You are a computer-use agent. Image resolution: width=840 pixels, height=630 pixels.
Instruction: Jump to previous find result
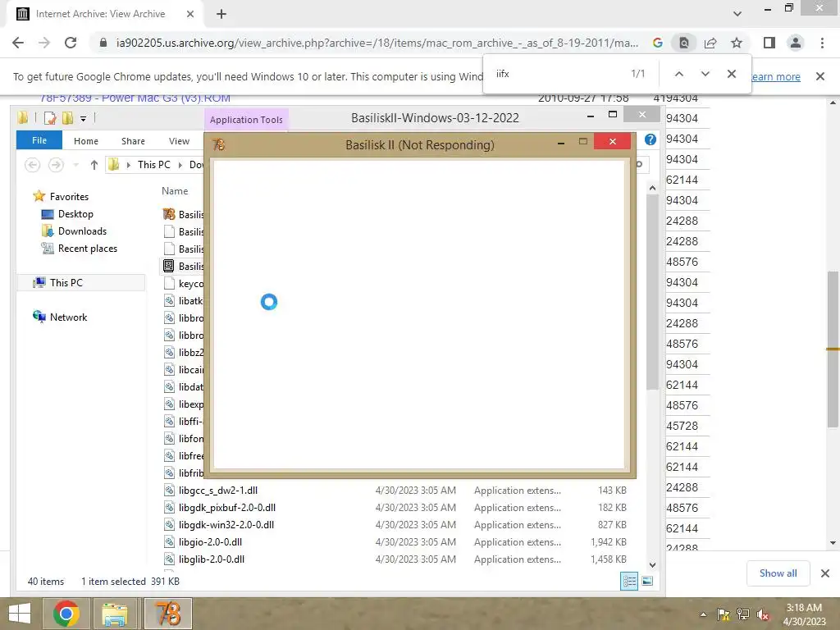pyautogui.click(x=678, y=74)
